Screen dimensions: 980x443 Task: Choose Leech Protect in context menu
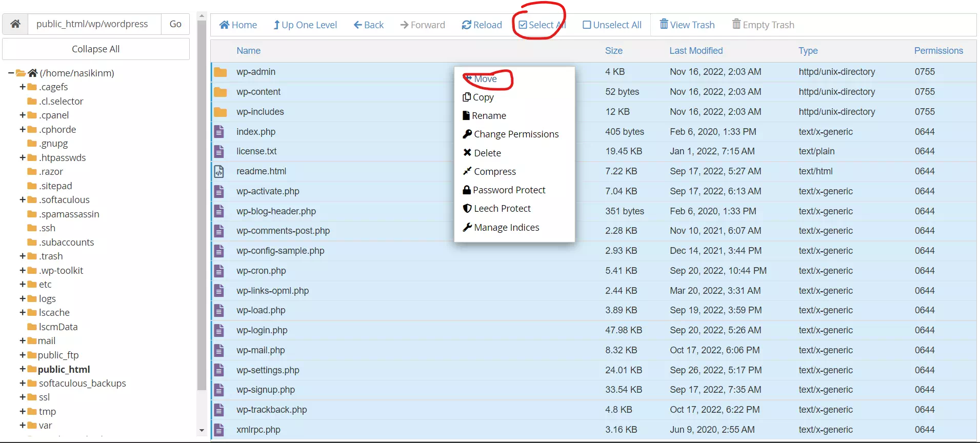497,209
